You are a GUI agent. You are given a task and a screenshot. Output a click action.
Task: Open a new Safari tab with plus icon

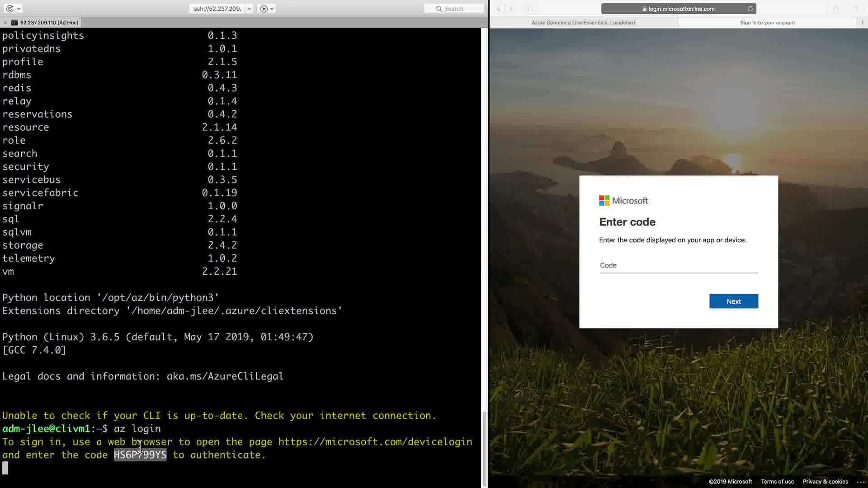tap(862, 23)
